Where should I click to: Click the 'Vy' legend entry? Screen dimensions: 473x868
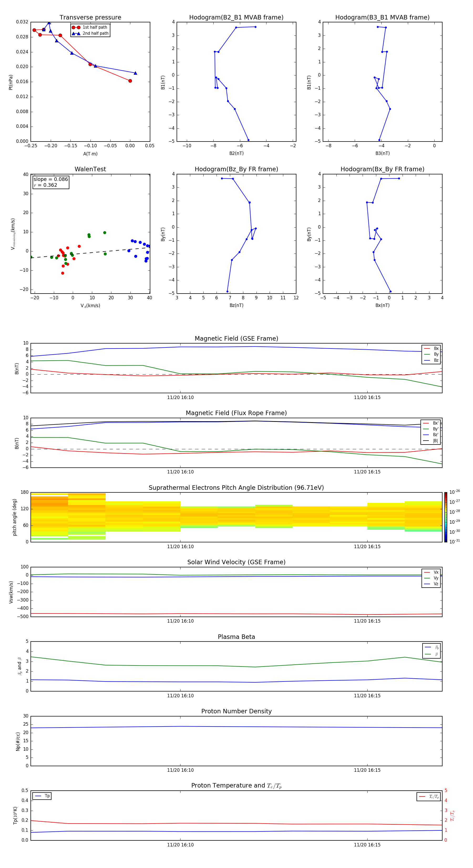pyautogui.click(x=431, y=578)
